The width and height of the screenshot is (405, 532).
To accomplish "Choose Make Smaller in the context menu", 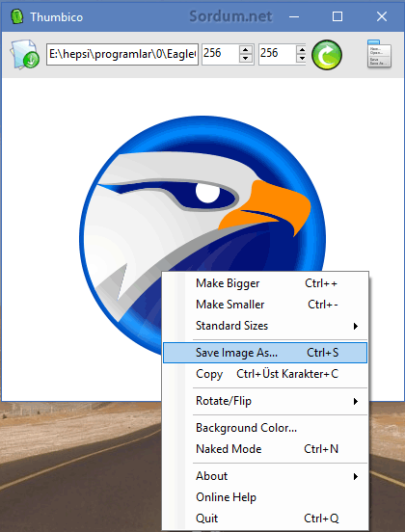I will pyautogui.click(x=265, y=305).
